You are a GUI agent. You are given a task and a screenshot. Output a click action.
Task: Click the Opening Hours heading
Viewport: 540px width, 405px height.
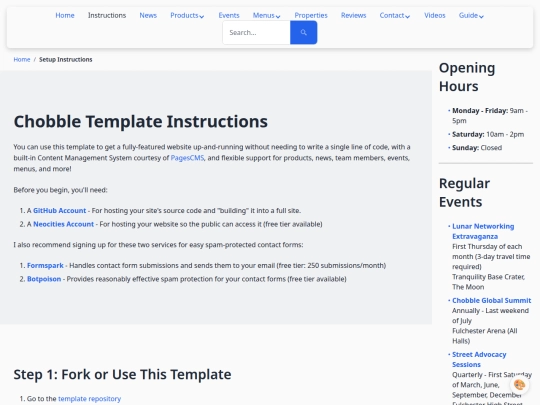tap(467, 77)
